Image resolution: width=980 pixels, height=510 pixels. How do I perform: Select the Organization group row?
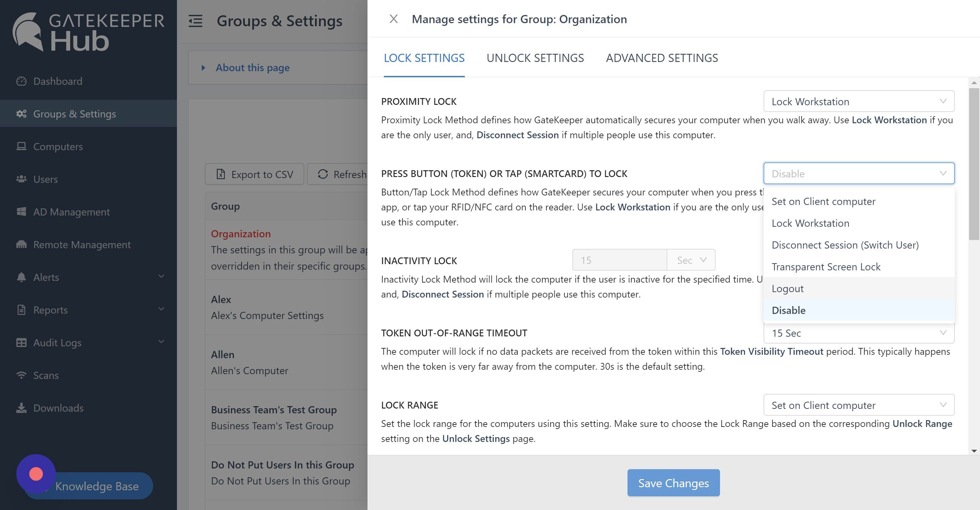[x=287, y=250]
